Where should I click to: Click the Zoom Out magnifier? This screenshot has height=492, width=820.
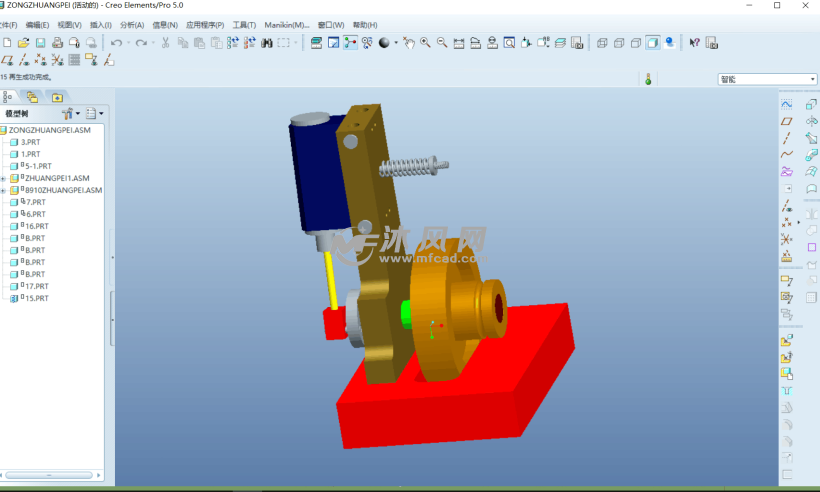[442, 43]
